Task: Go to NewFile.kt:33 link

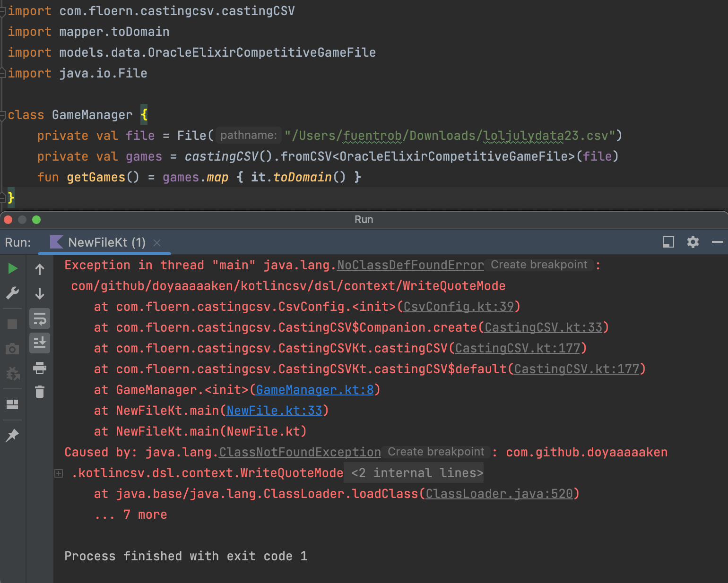Action: tap(274, 411)
